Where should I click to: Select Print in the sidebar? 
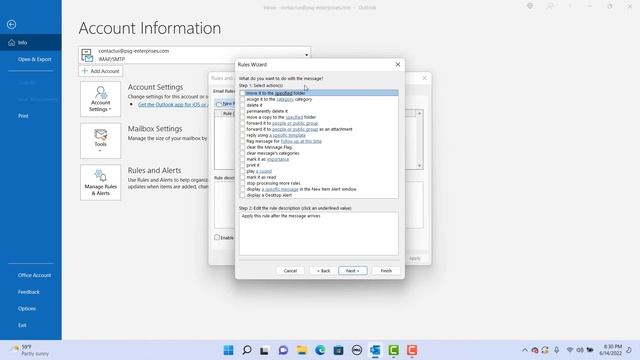[x=23, y=116]
